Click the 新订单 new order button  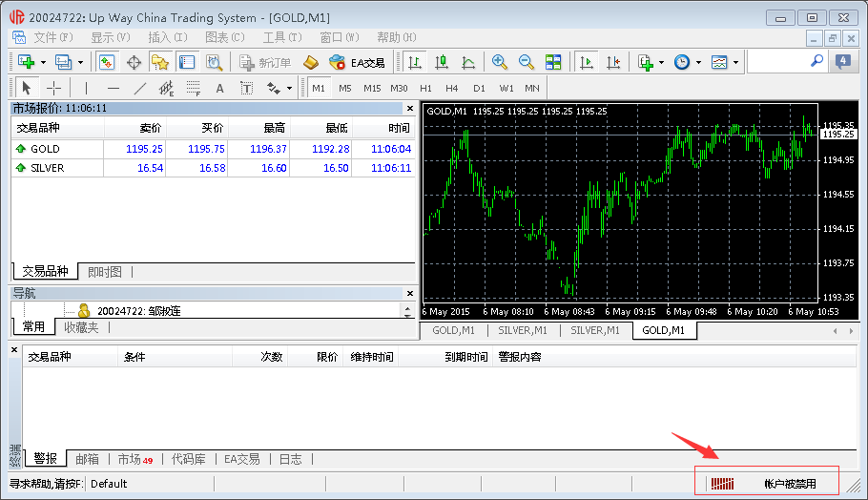[265, 63]
